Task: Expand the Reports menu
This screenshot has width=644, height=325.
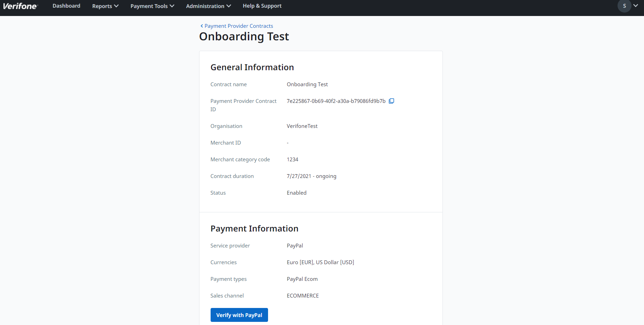Action: (x=105, y=6)
